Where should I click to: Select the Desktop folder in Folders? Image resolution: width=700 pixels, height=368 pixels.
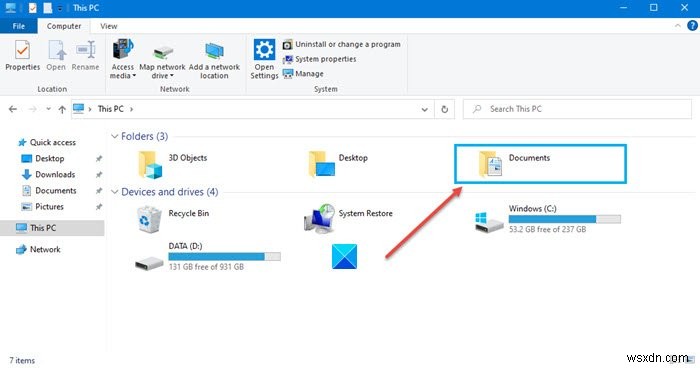click(x=338, y=164)
